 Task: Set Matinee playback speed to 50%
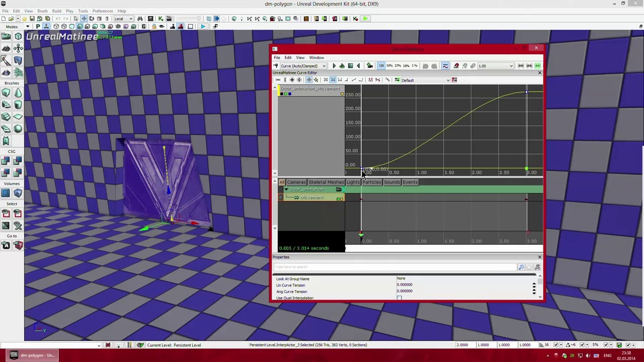click(x=389, y=66)
